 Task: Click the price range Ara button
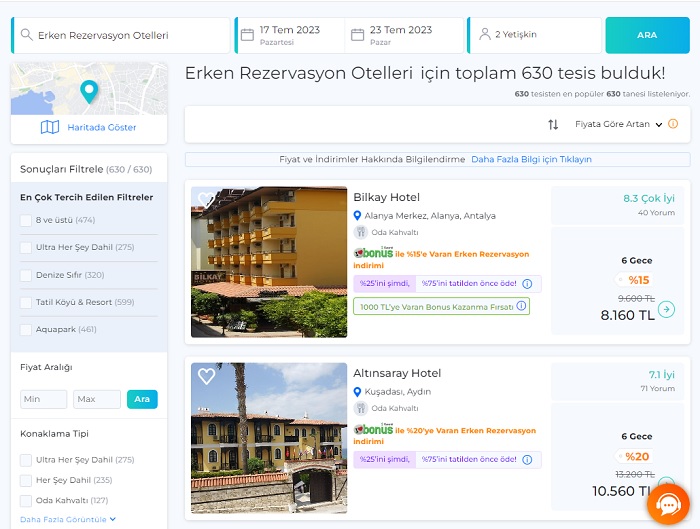coord(142,399)
